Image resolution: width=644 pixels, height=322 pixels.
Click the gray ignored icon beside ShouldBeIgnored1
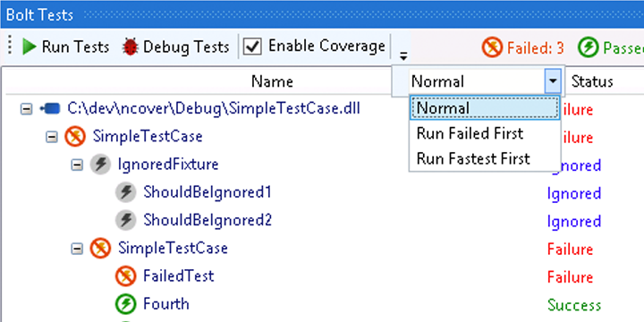point(125,192)
